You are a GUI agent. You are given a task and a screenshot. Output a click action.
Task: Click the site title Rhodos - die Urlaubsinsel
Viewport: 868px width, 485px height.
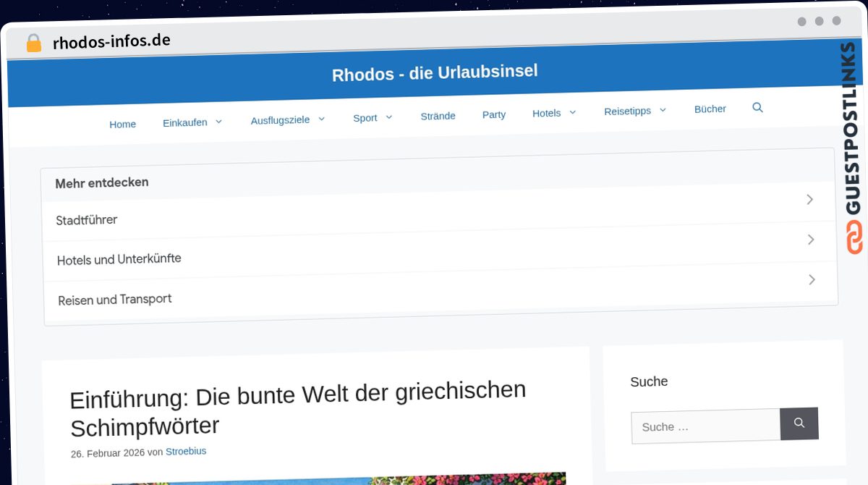point(435,73)
